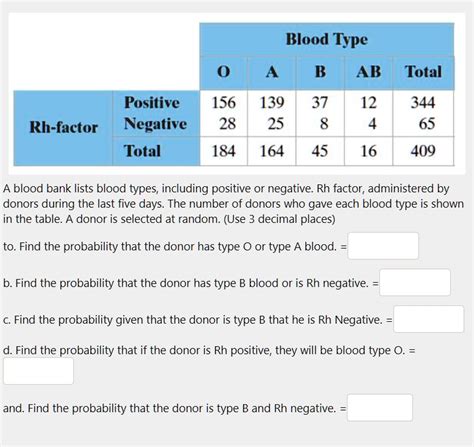Click the Negative row label
The image size is (474, 447).
[155, 124]
